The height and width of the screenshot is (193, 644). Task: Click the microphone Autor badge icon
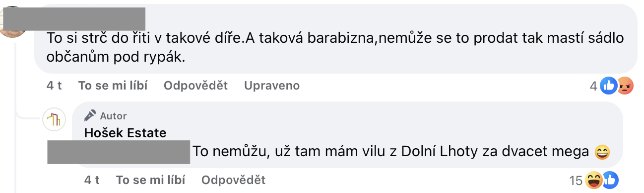(x=90, y=116)
